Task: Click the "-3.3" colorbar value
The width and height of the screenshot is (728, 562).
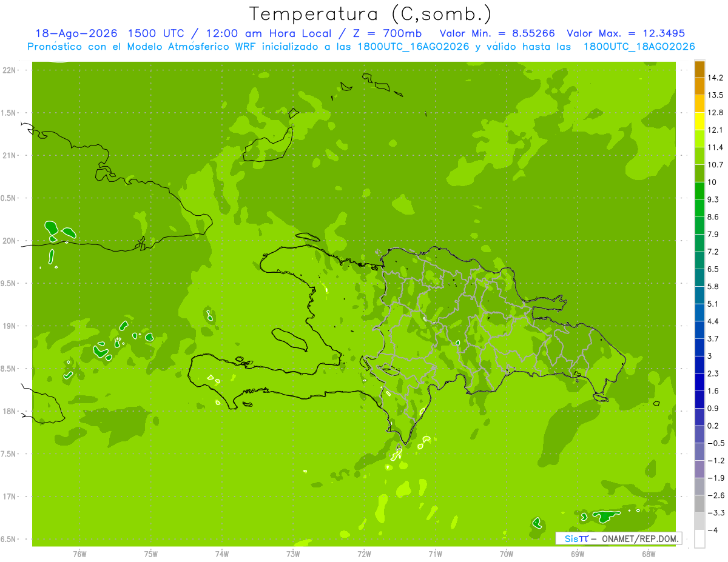Action: pyautogui.click(x=716, y=513)
